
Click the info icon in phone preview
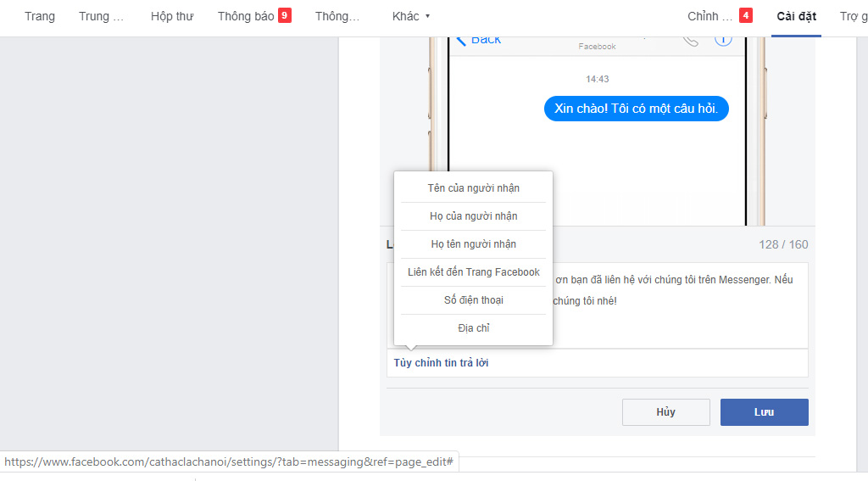tap(722, 40)
